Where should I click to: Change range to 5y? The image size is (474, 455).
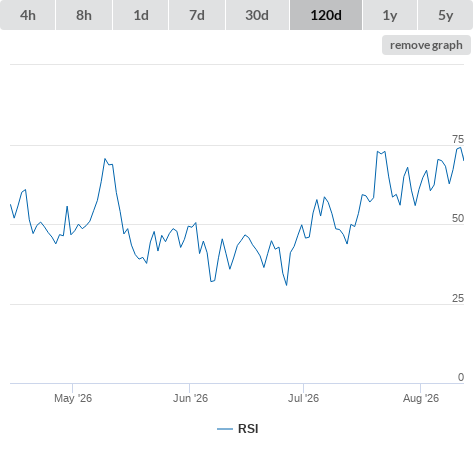(x=445, y=15)
